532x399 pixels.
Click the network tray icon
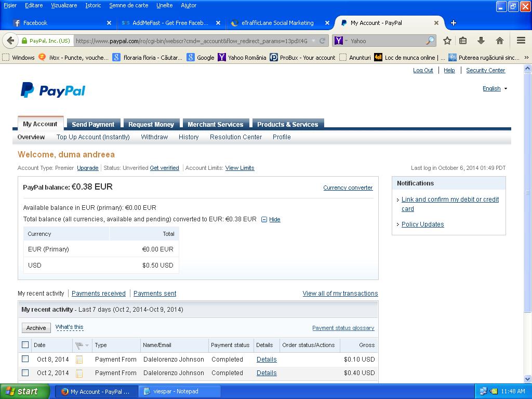(x=483, y=391)
